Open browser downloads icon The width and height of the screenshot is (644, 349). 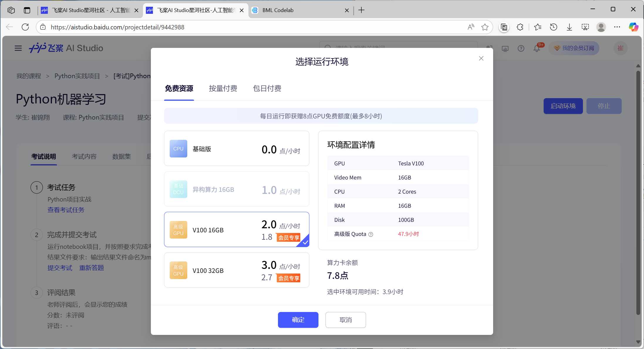click(x=569, y=27)
